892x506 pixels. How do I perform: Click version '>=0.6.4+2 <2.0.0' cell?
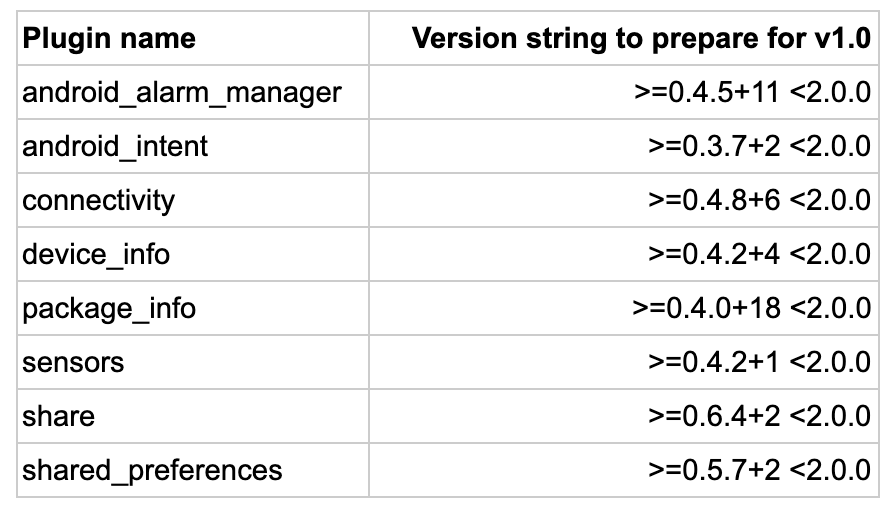[624, 416]
